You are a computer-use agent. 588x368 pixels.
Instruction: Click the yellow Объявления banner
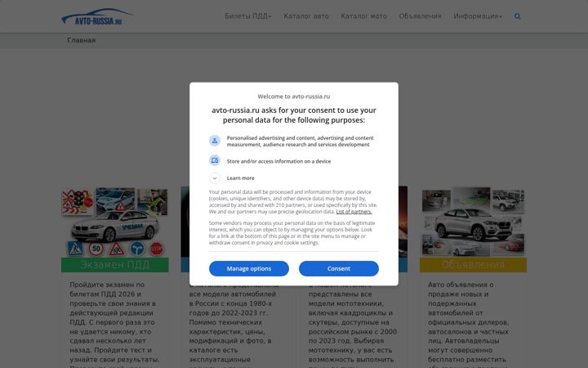coord(473,265)
